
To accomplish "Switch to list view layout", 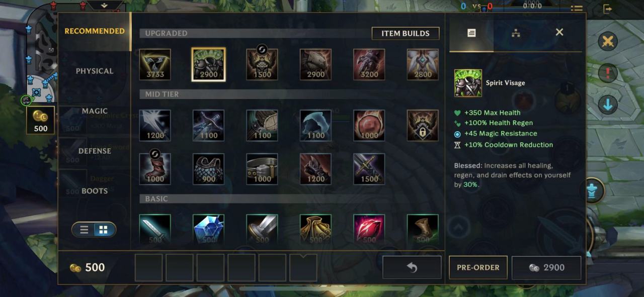I will click(85, 230).
